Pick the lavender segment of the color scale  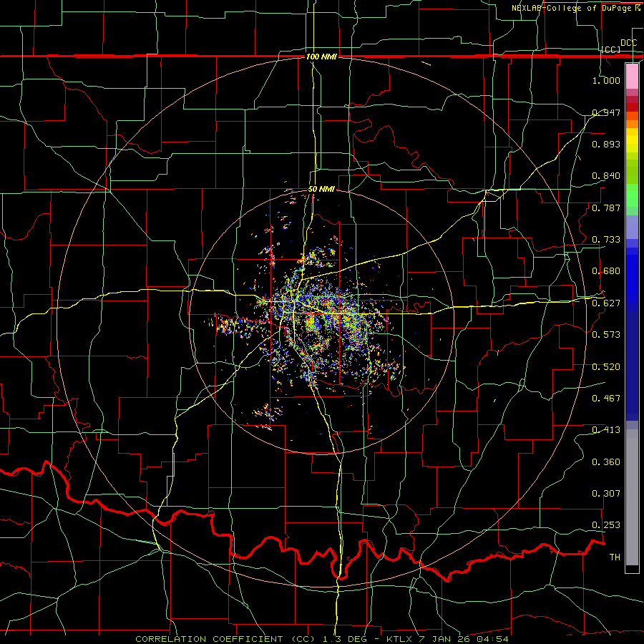(632, 227)
